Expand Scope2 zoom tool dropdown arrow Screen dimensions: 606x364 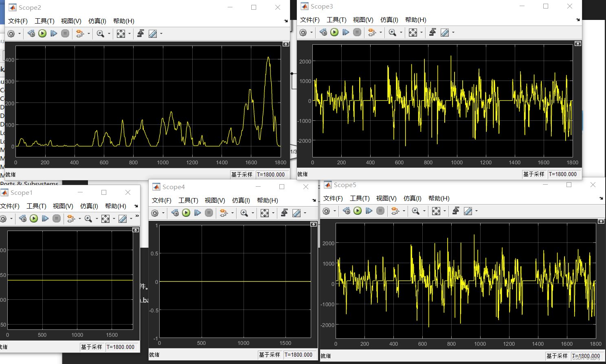109,34
